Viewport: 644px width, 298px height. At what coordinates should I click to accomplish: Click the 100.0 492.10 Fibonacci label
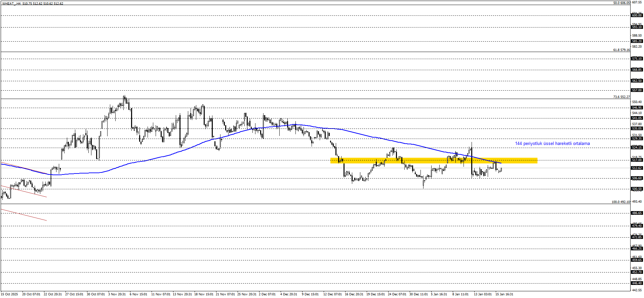click(620, 202)
